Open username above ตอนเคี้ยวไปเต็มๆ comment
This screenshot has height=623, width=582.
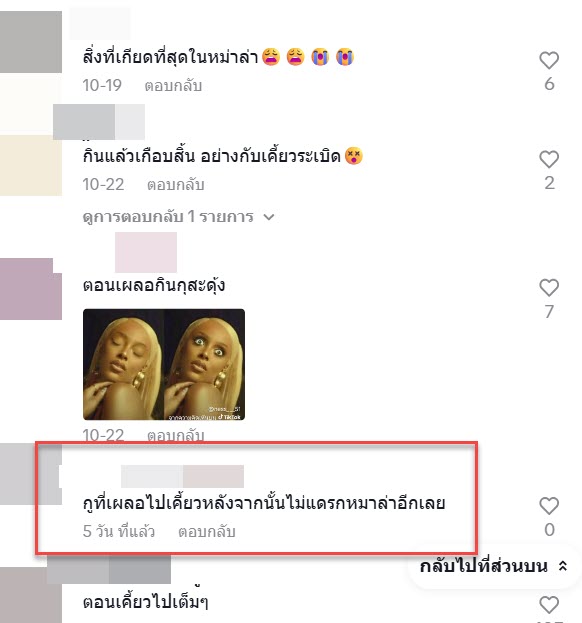(109, 570)
